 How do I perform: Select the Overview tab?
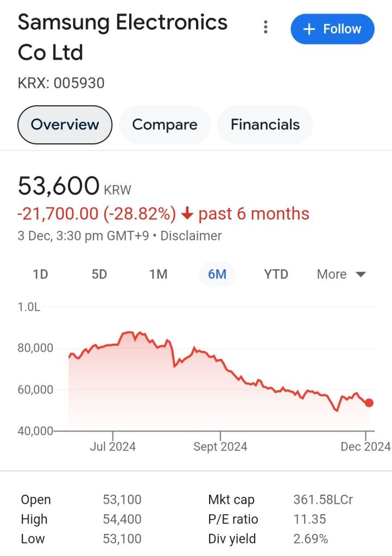click(x=65, y=124)
